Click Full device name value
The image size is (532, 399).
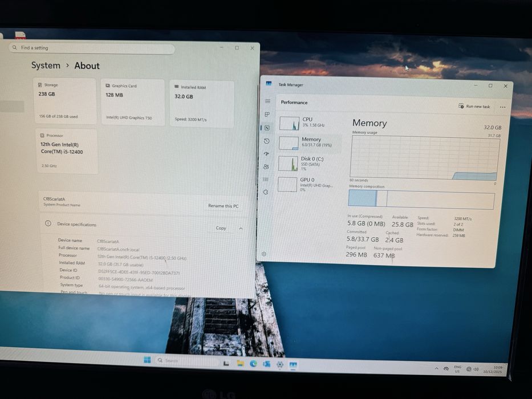pyautogui.click(x=118, y=249)
